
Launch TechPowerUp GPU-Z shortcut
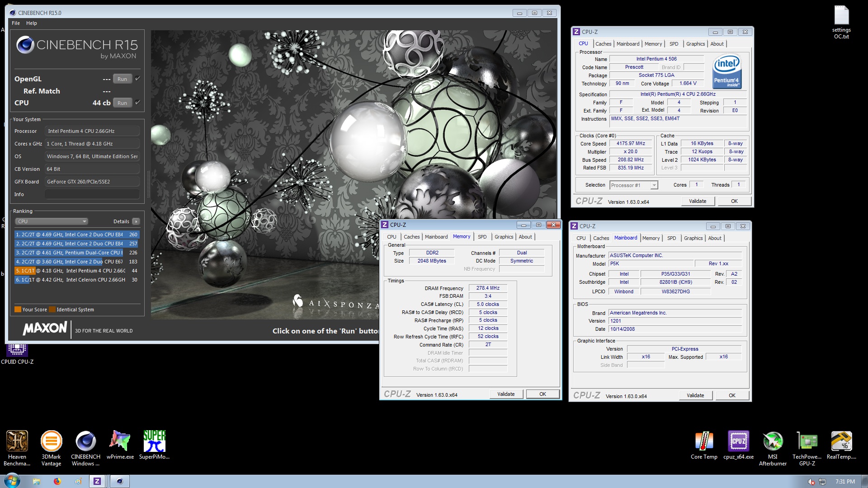click(x=807, y=448)
